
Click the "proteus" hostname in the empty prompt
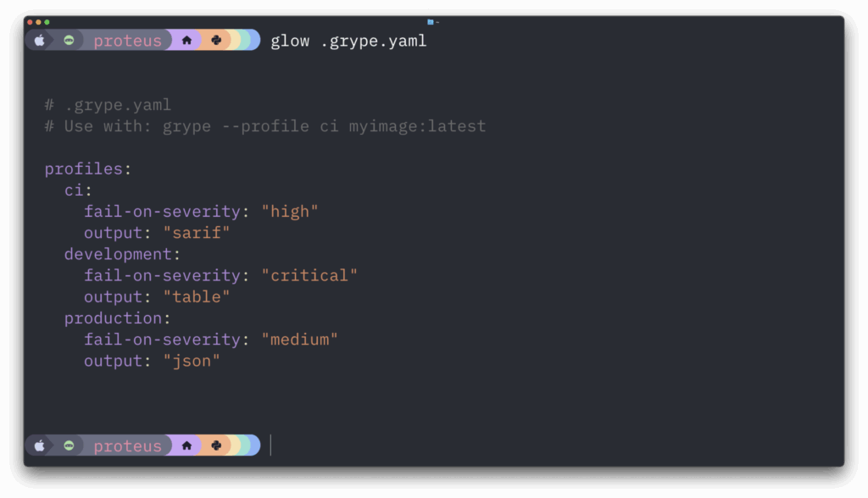127,446
